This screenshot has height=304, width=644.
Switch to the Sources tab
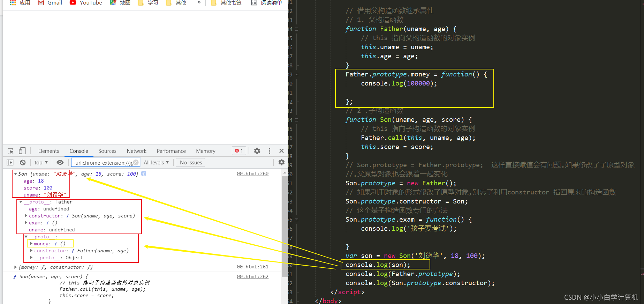107,151
